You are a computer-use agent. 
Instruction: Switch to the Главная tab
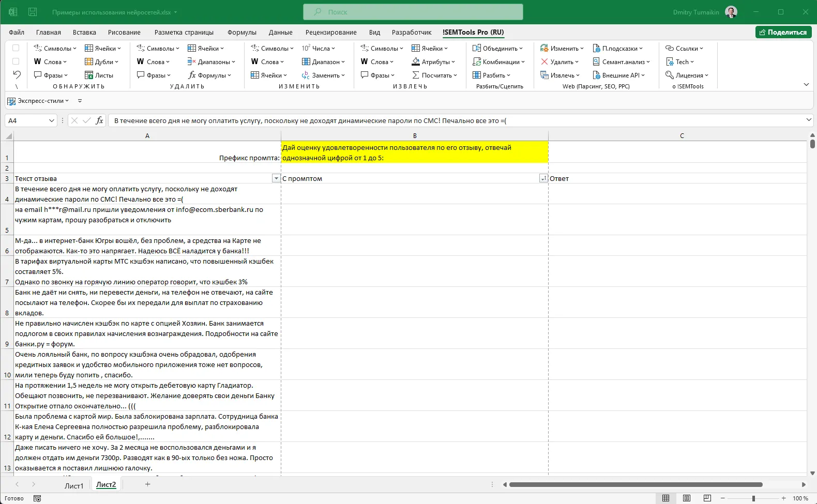click(x=49, y=32)
